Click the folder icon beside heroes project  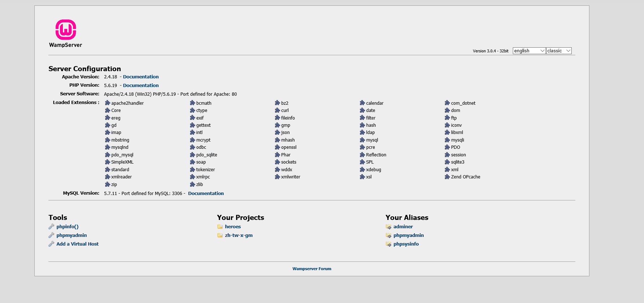coord(220,227)
